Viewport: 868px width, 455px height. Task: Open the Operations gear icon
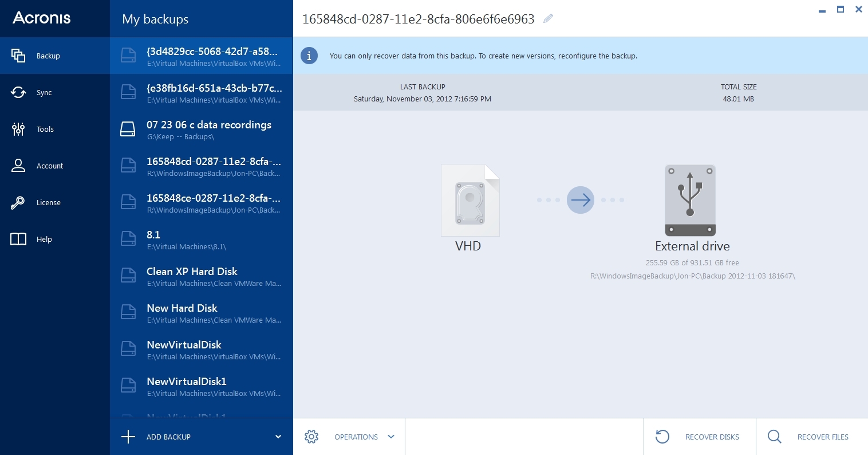pyautogui.click(x=311, y=437)
